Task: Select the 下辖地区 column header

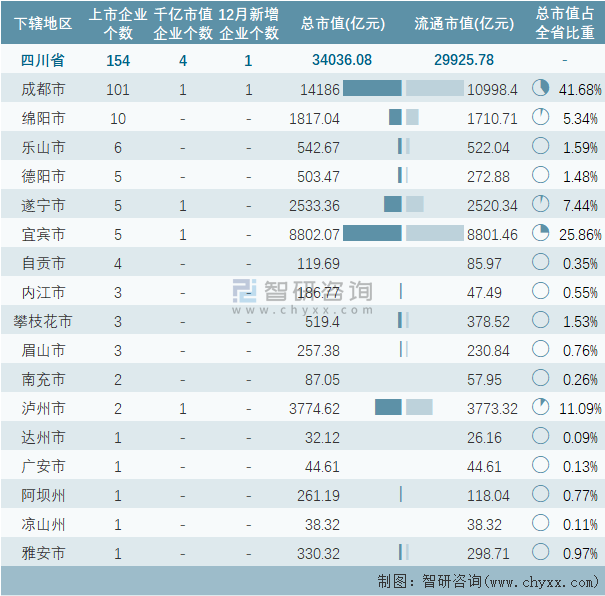Action: click(45, 23)
